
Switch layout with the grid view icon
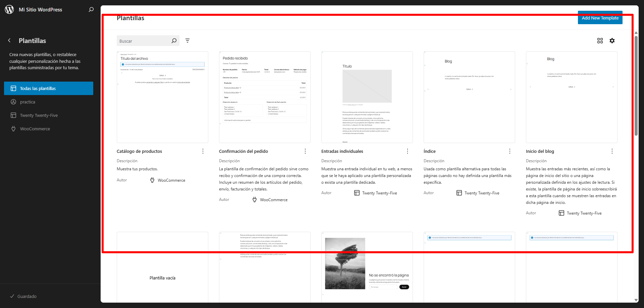point(600,41)
